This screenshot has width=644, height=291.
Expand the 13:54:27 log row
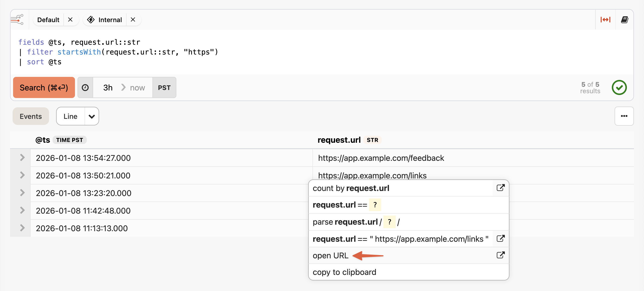coord(22,158)
